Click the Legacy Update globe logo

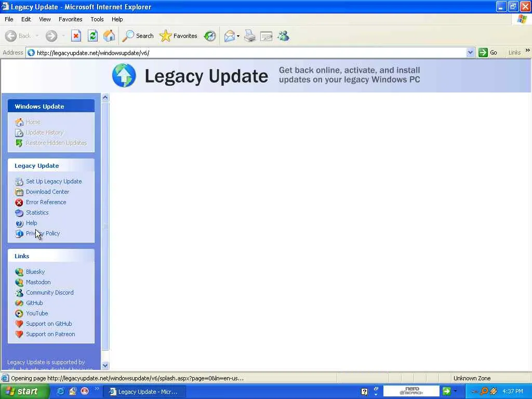tap(124, 75)
